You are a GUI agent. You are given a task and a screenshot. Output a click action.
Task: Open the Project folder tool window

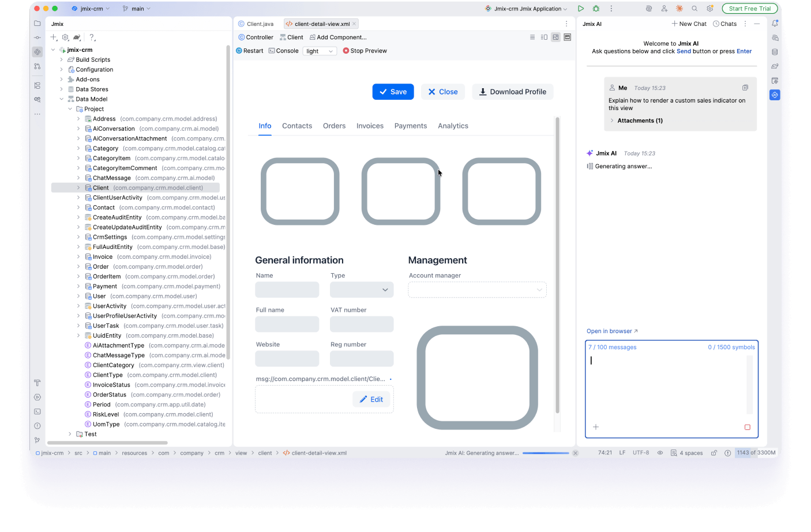tap(37, 24)
